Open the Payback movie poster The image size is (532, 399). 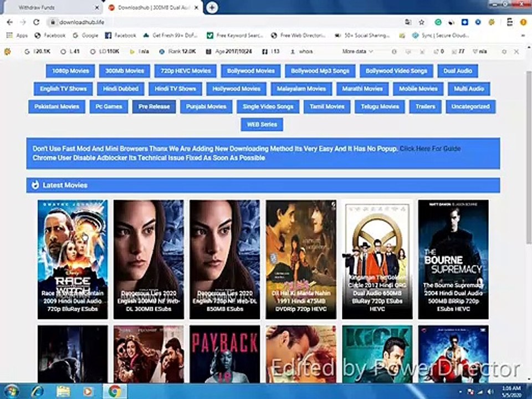click(x=224, y=354)
